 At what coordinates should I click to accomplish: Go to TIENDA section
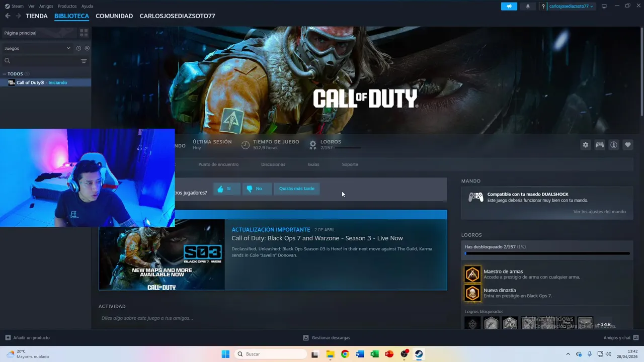pos(37,16)
